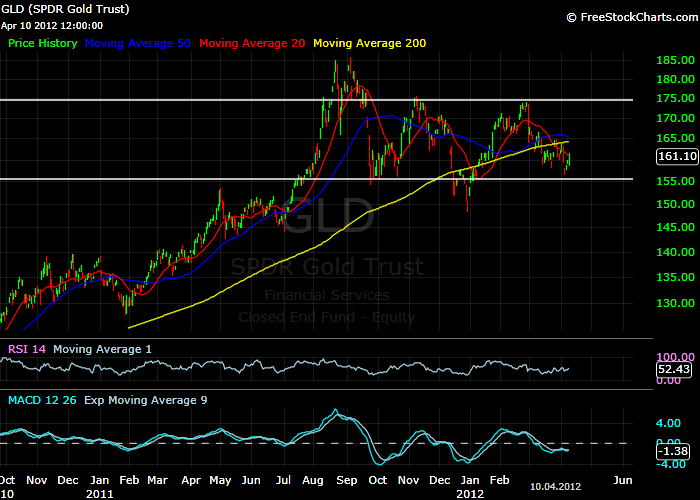The height and width of the screenshot is (500, 700).
Task: Select the RSI 14 indicator label
Action: click(27, 349)
